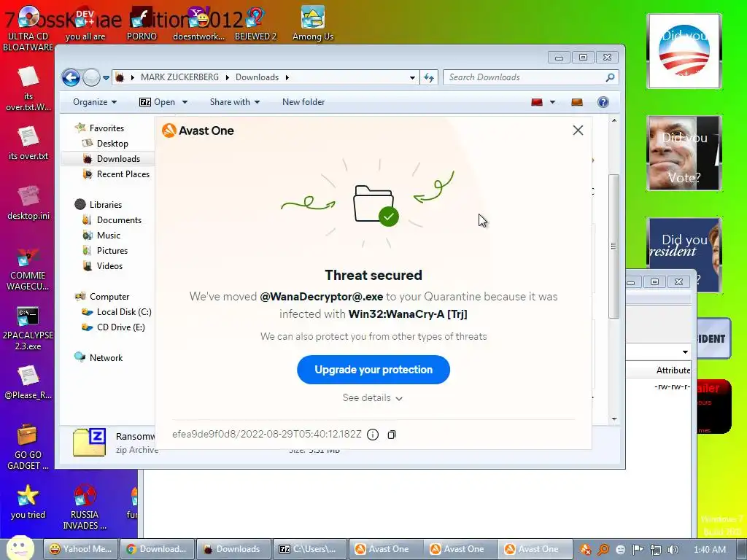
Task: Copy the Avast detection ID with copy icon
Action: [x=392, y=435]
